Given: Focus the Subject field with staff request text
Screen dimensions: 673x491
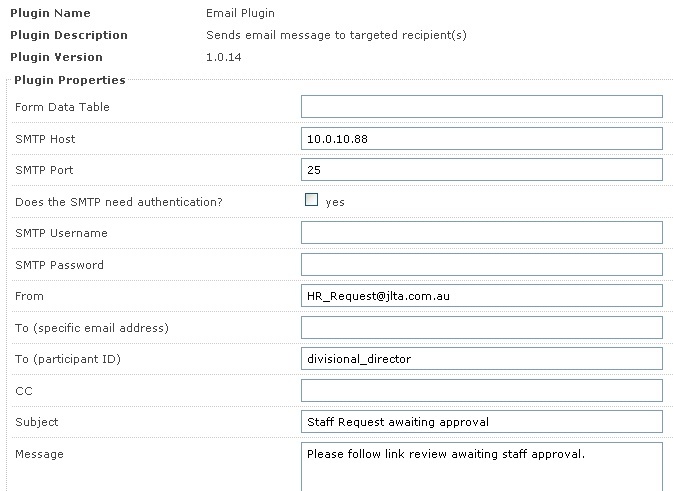Looking at the screenshot, I should (481, 422).
